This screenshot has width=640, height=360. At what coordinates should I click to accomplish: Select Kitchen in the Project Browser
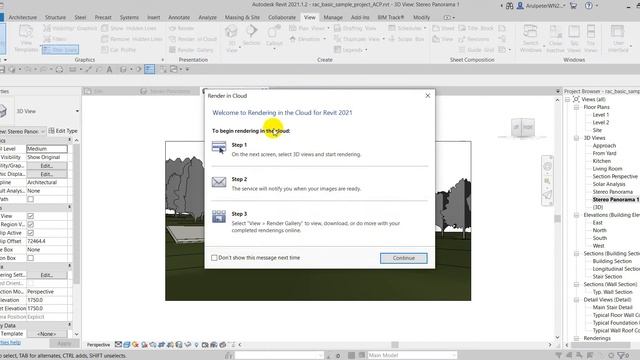point(602,161)
